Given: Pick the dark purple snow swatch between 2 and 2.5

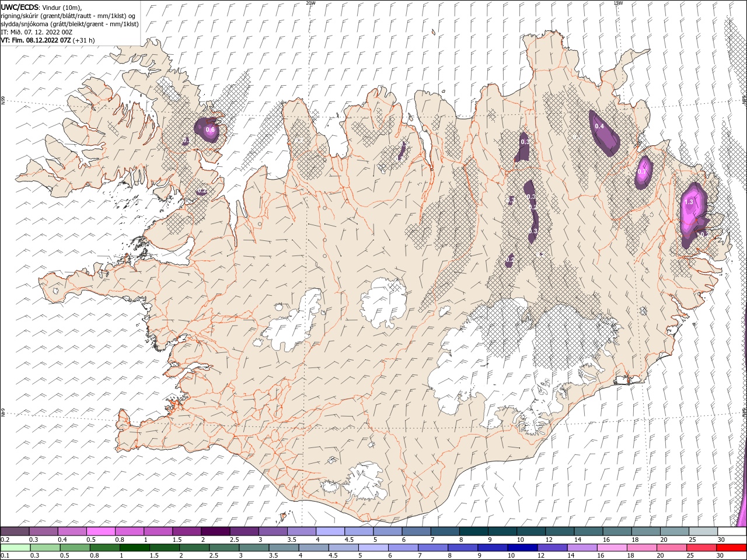Looking at the screenshot, I should point(215,531).
